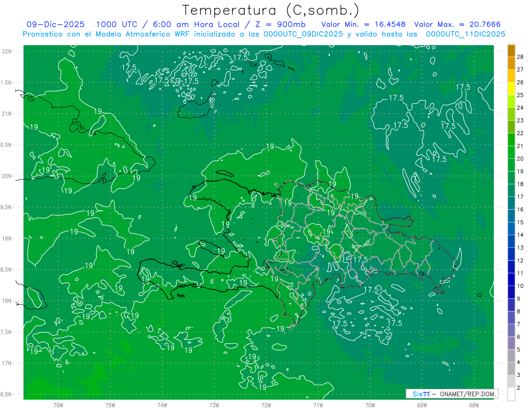Click the "75W" longitude axis label

tap(110, 405)
